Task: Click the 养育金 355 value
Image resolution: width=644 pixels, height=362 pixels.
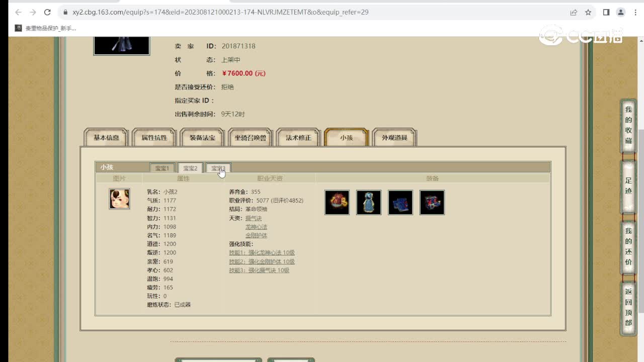Action: 245,192
